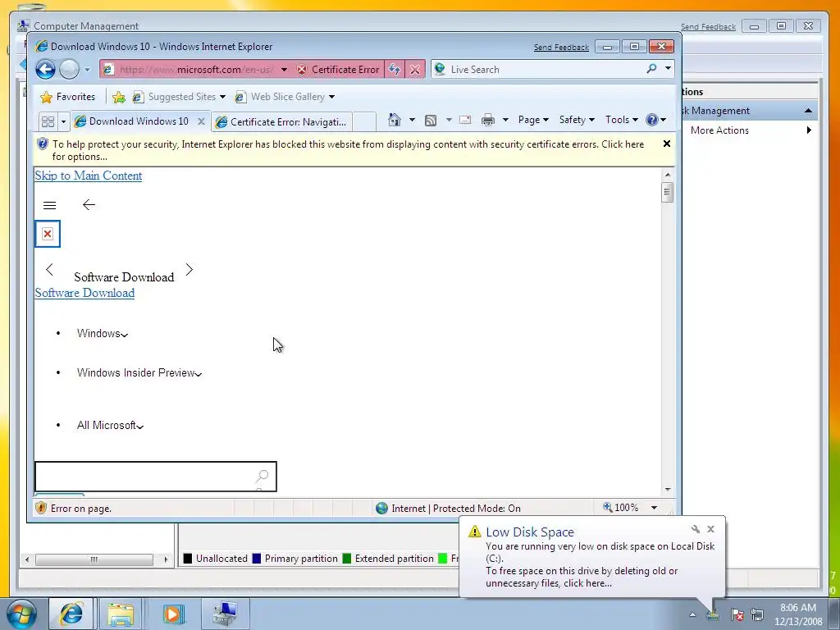Click the Extended partition green legend swatch
This screenshot has height=630, width=840.
347,559
